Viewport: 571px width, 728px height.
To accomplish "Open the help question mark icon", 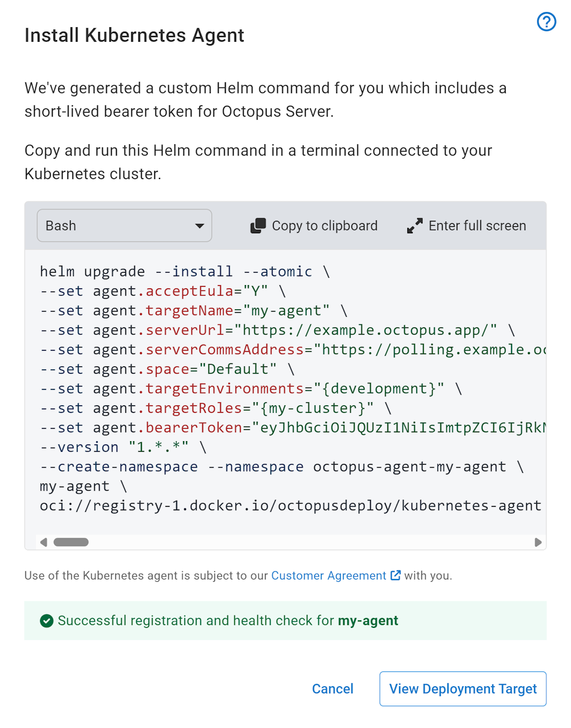I will click(546, 22).
